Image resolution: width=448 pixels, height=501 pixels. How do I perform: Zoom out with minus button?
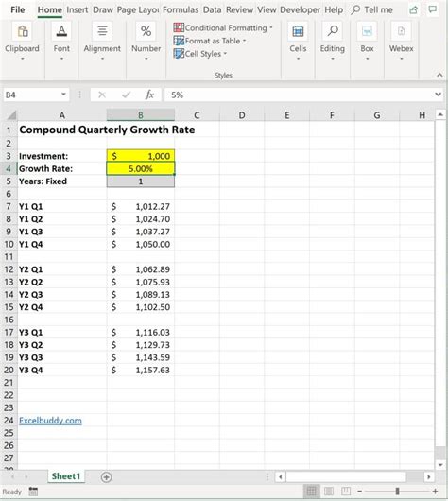pos(359,492)
